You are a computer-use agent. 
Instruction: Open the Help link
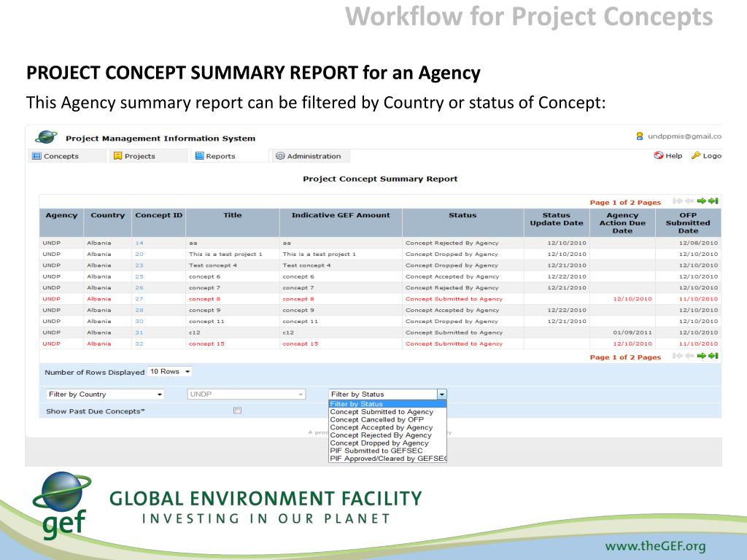(x=668, y=156)
